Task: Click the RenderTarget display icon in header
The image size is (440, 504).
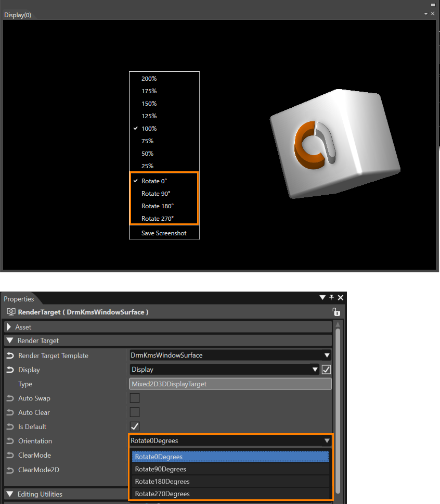Action: pyautogui.click(x=11, y=312)
